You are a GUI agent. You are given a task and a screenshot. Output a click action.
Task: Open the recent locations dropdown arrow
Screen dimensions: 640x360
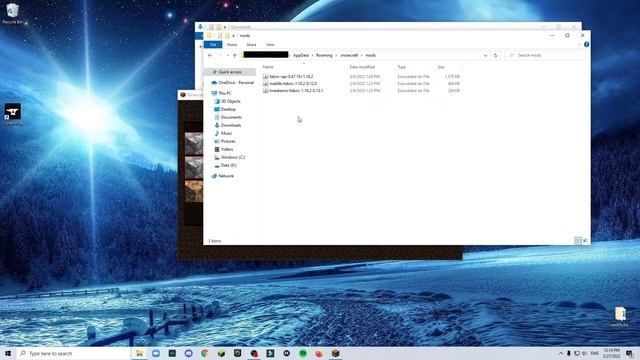[227, 55]
